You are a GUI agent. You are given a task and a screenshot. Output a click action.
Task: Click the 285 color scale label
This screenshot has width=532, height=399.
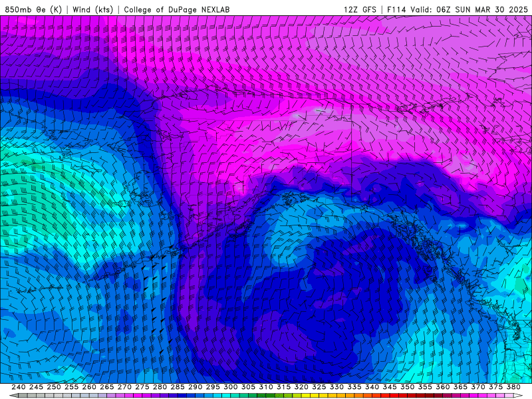click(x=178, y=387)
